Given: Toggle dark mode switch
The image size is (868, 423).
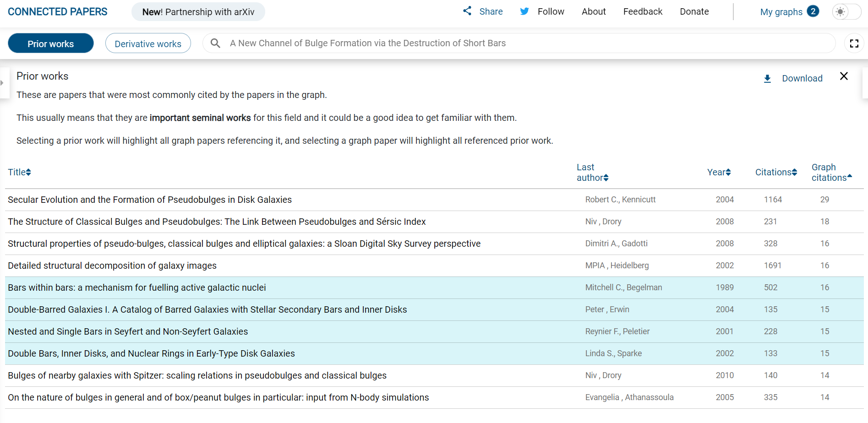Looking at the screenshot, I should click(x=846, y=12).
